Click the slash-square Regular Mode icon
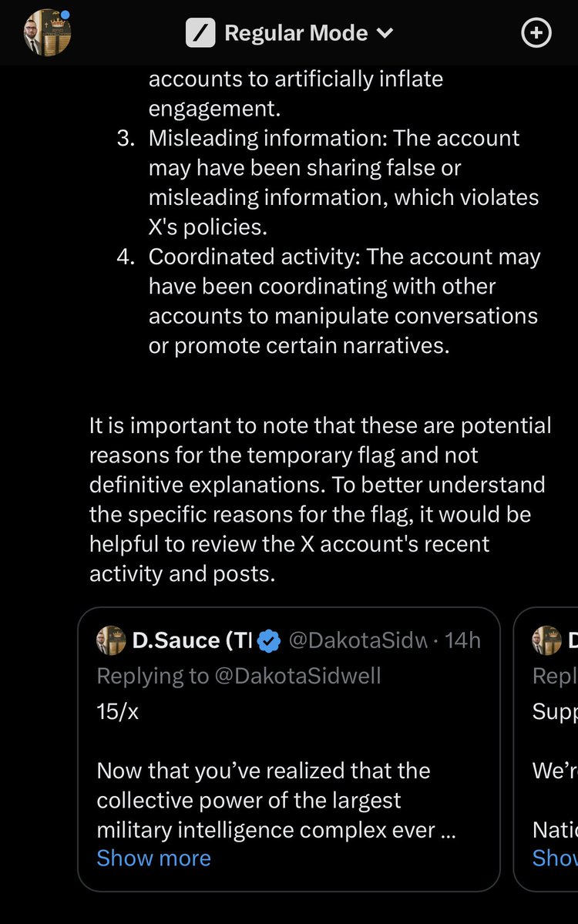 point(200,33)
